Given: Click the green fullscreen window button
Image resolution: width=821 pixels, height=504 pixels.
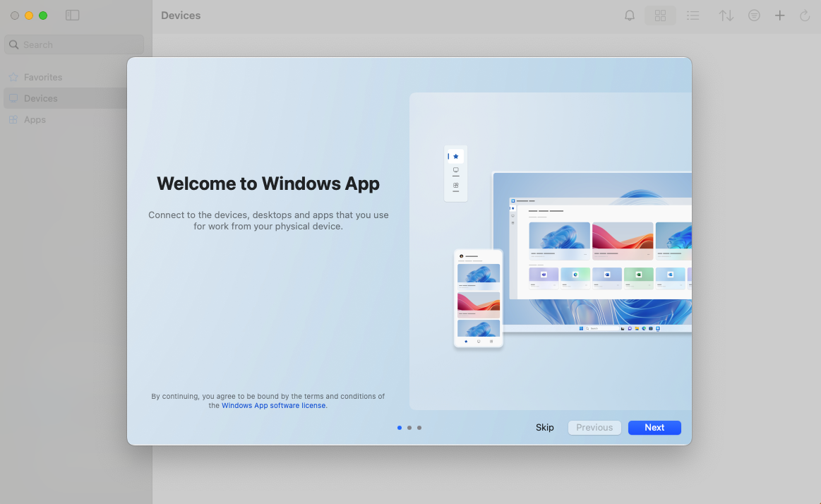Looking at the screenshot, I should (x=43, y=16).
